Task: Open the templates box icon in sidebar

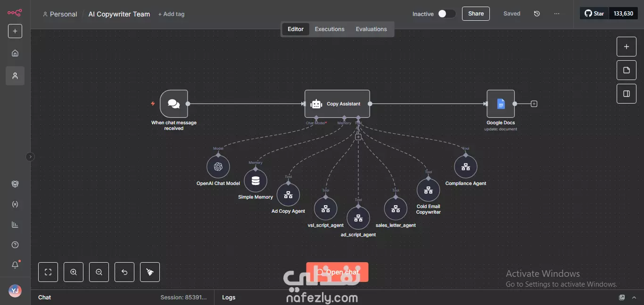Action: coord(15,184)
